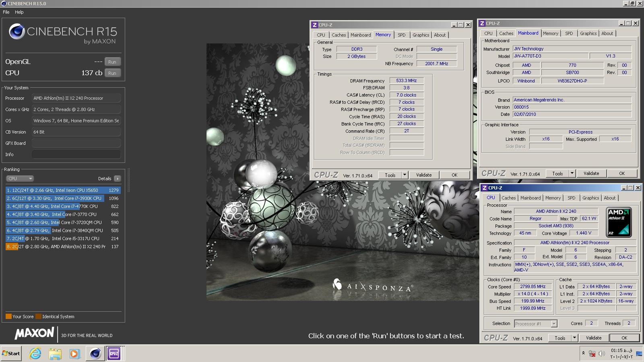Click the GFX Board field
This screenshot has height=362, width=644.
click(76, 143)
